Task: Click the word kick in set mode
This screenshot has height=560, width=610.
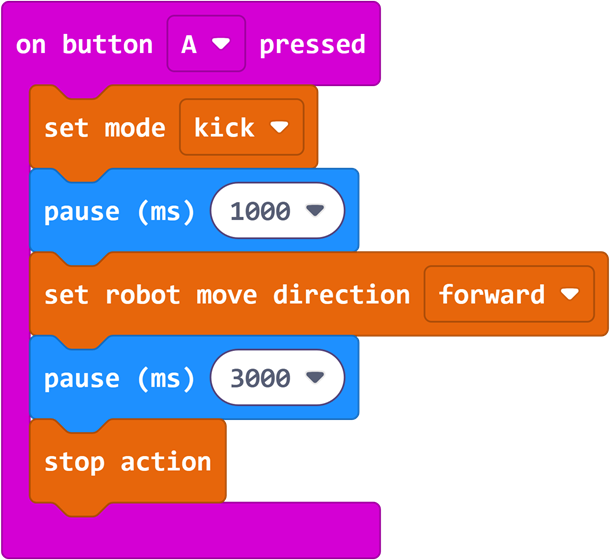Action: [224, 128]
